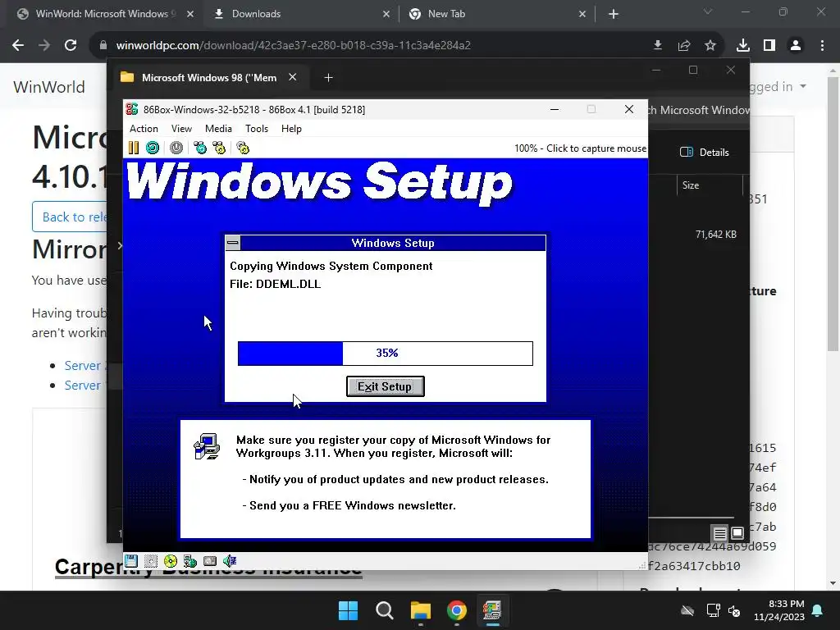Click the '100% - Click to capture mouse' text
Screen dimensions: 840x630
click(x=580, y=148)
